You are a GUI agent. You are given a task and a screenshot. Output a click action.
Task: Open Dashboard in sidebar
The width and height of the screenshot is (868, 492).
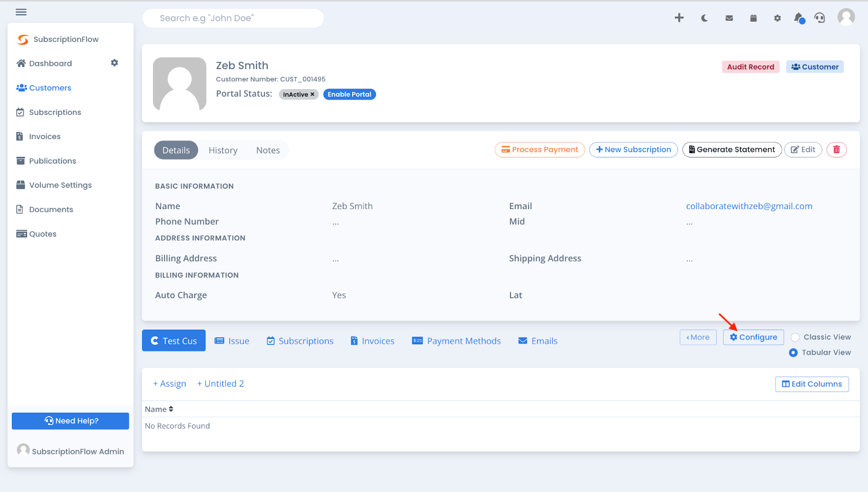(x=44, y=63)
